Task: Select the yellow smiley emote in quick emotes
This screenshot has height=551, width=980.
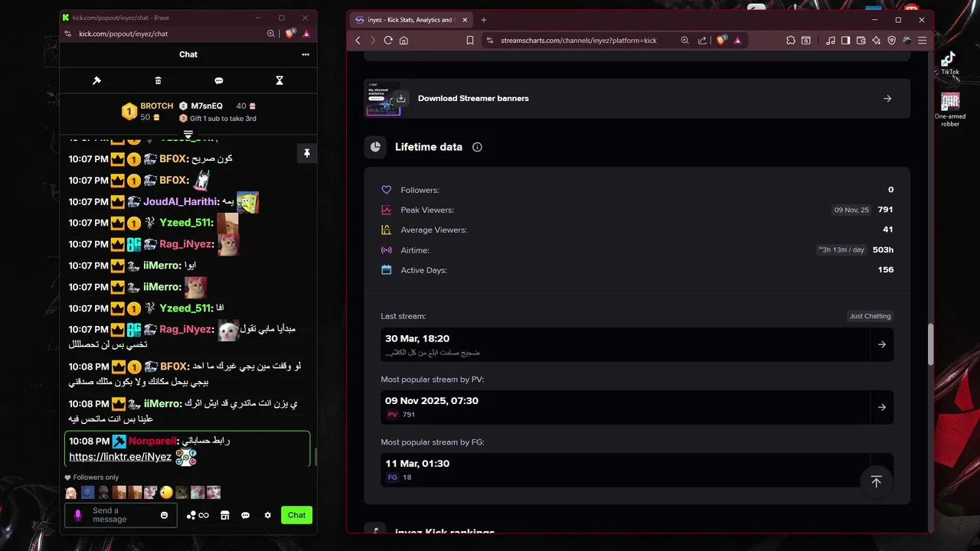Action: coord(166,492)
